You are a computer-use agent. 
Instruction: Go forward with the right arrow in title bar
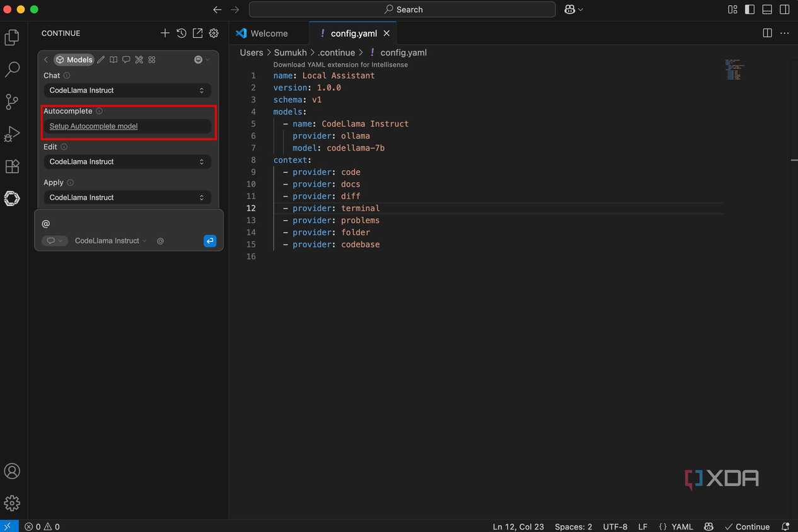[x=235, y=9]
